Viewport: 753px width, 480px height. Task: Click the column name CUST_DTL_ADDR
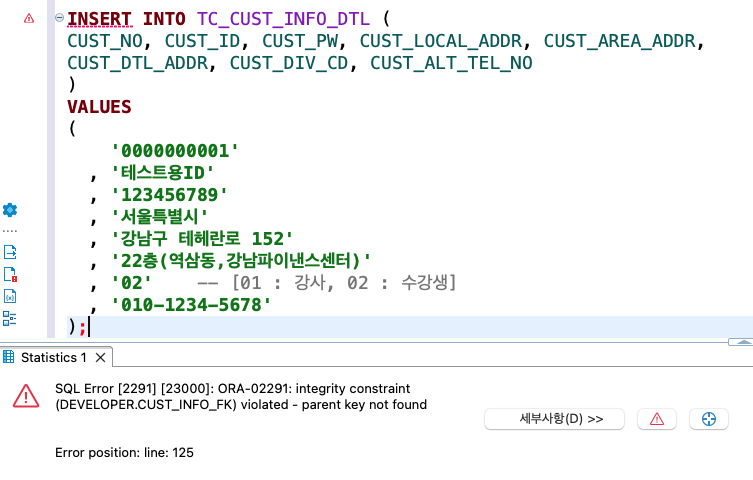[x=137, y=63]
